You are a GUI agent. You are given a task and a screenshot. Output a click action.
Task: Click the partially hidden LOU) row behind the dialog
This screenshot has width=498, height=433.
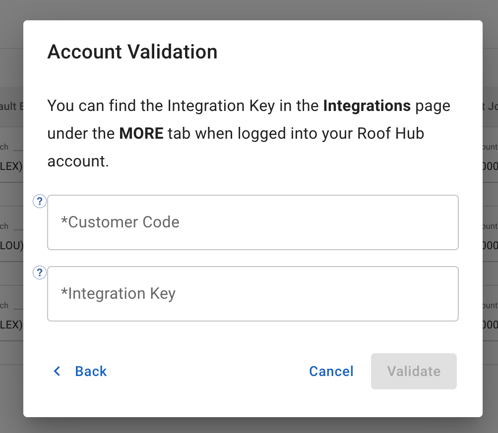[11, 246]
